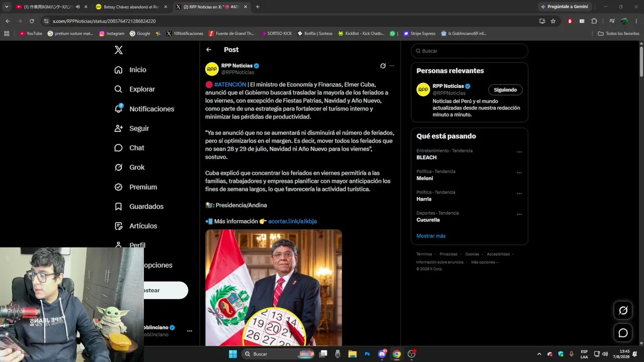Open Notificaciones bell
The height and width of the screenshot is (362, 644).
(144, 109)
